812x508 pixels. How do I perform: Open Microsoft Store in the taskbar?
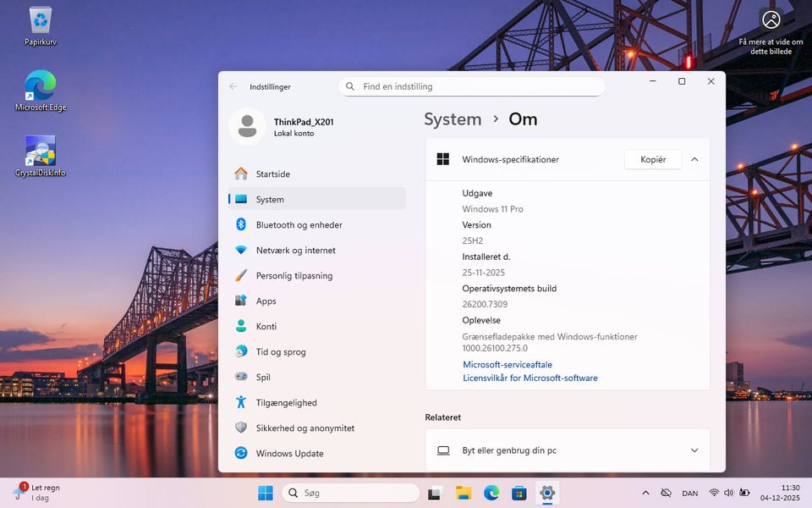[519, 493]
